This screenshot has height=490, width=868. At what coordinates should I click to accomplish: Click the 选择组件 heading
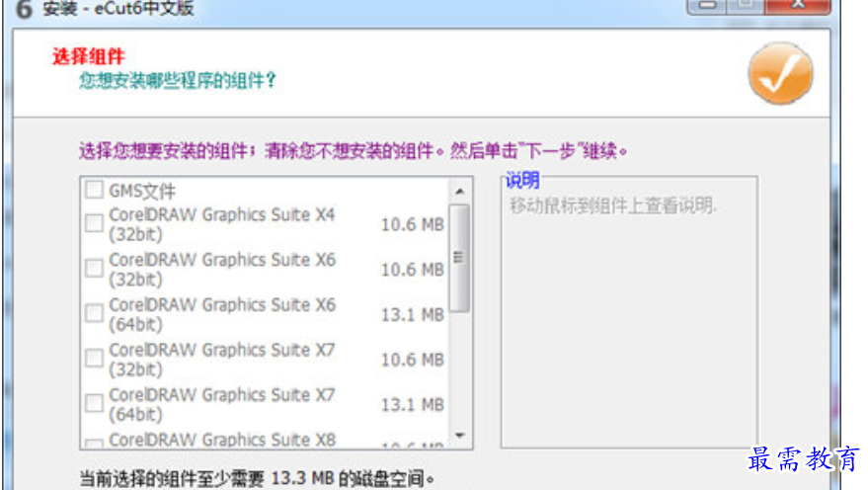(x=89, y=56)
